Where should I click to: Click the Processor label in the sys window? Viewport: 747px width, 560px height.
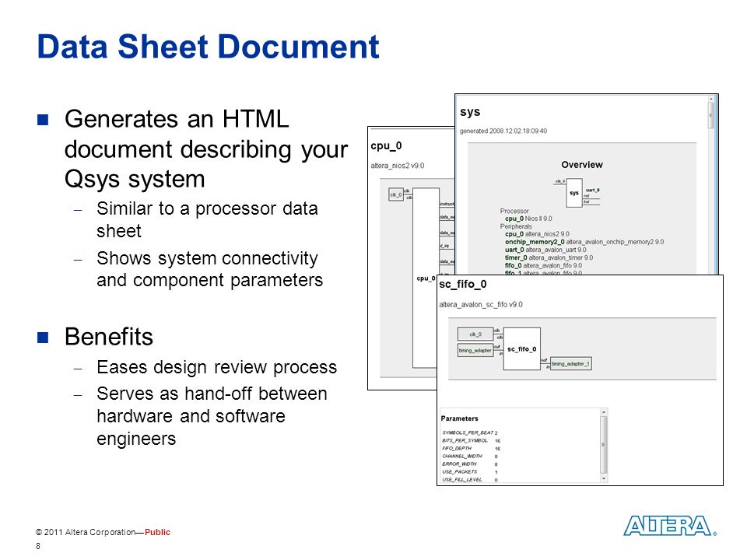[514, 211]
